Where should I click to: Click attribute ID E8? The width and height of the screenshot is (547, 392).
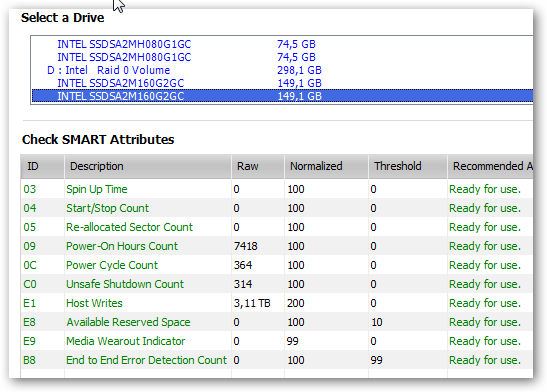(29, 322)
